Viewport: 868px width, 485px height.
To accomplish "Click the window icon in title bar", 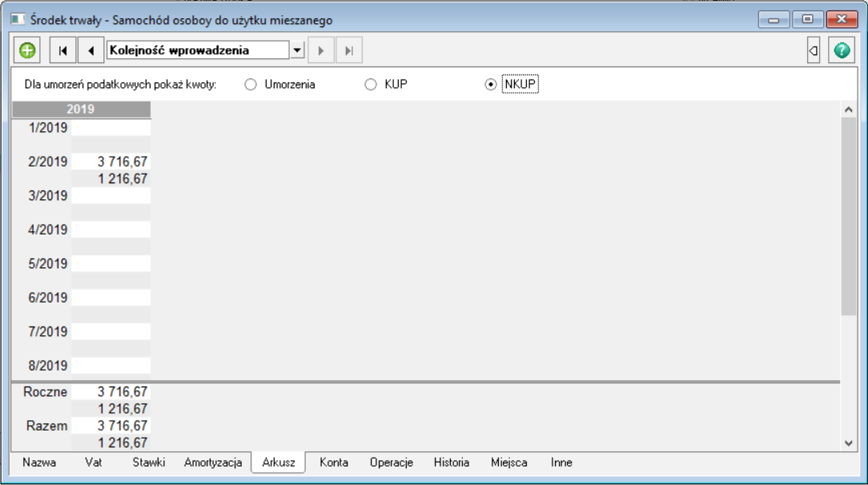I will pyautogui.click(x=17, y=19).
